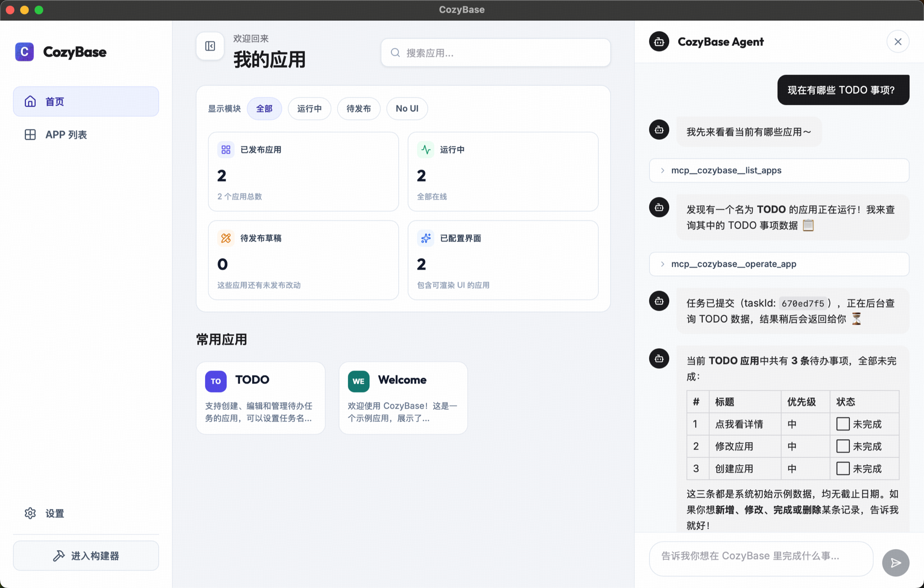
Task: Click the TODO app's TO icon
Action: (x=216, y=381)
